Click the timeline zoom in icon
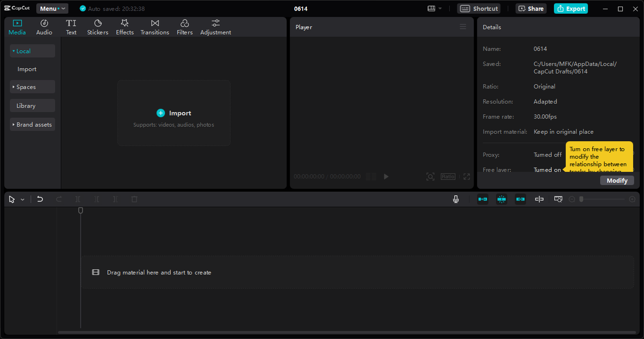The image size is (644, 339). pos(633,200)
